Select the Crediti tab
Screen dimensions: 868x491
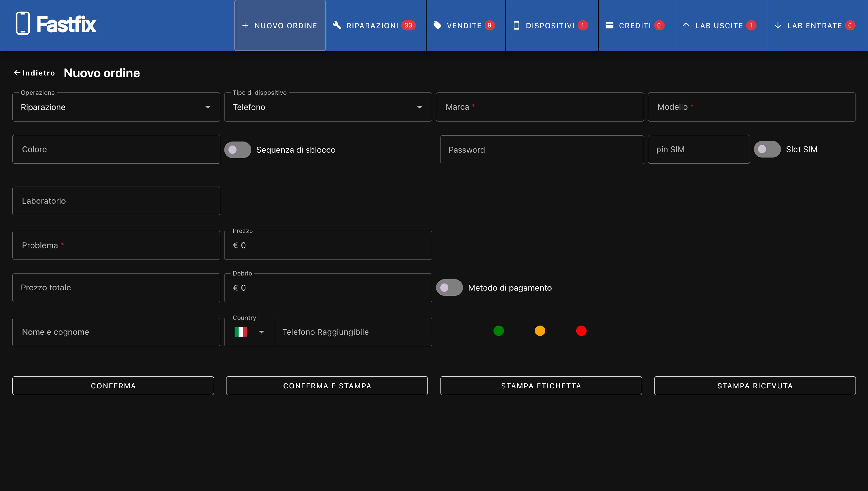click(x=637, y=26)
